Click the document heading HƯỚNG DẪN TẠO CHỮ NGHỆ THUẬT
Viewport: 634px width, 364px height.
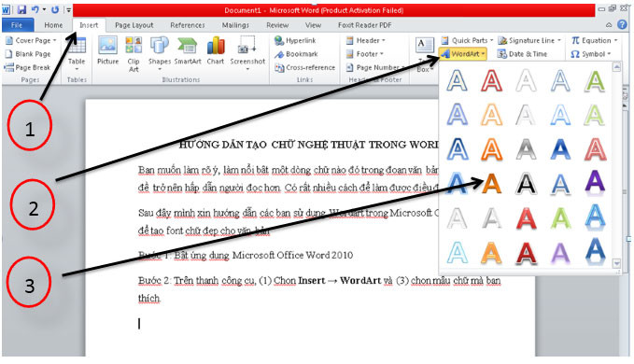click(x=308, y=145)
